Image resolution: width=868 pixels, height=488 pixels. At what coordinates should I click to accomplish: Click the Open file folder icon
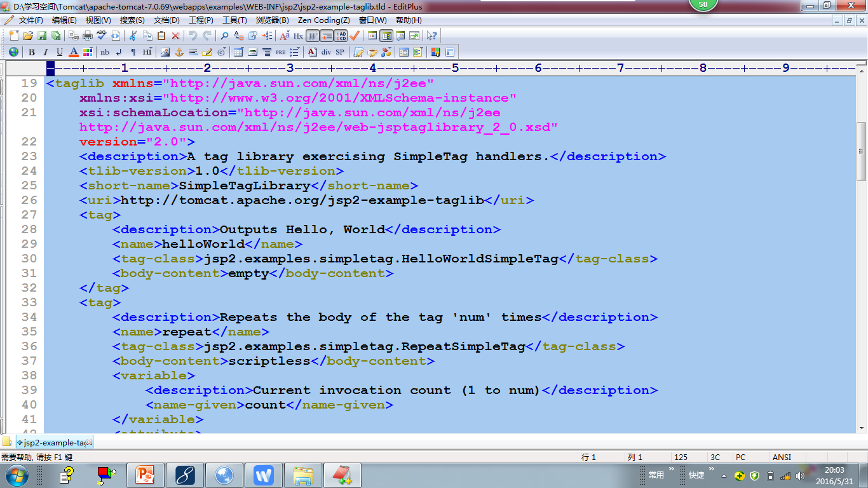coord(28,36)
